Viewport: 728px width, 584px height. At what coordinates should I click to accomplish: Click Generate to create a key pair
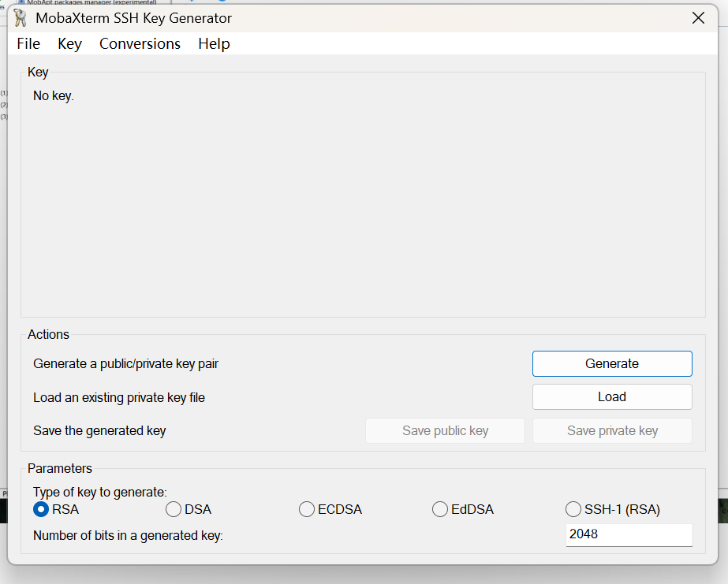coord(612,363)
